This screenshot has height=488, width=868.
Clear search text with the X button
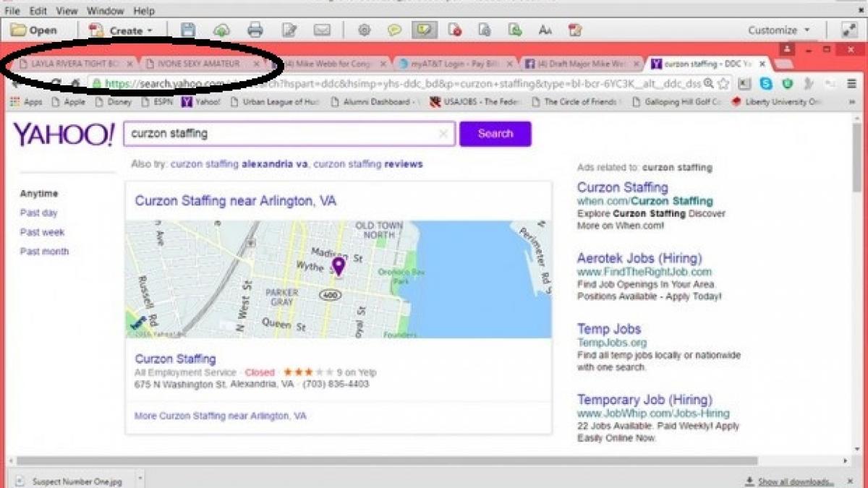pos(443,134)
